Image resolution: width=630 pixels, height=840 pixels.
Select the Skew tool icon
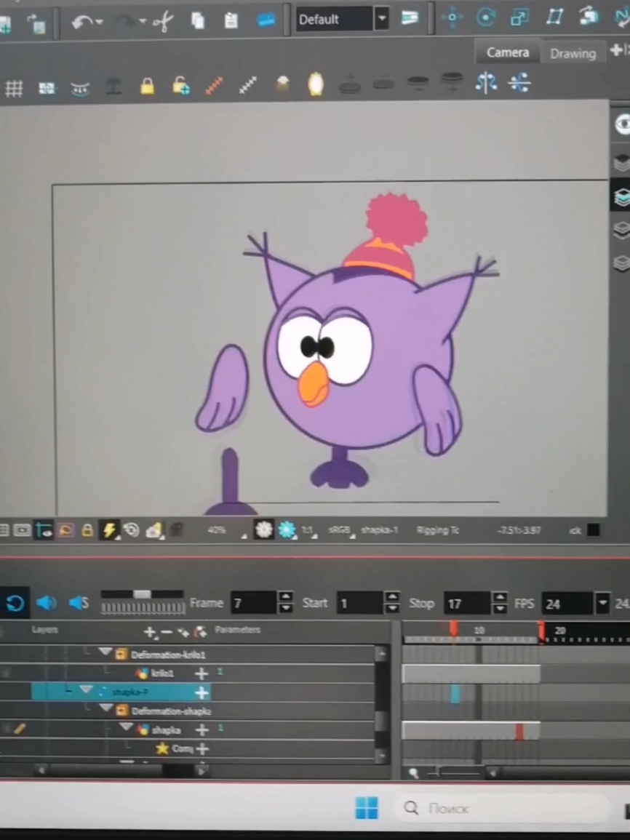pyautogui.click(x=554, y=17)
